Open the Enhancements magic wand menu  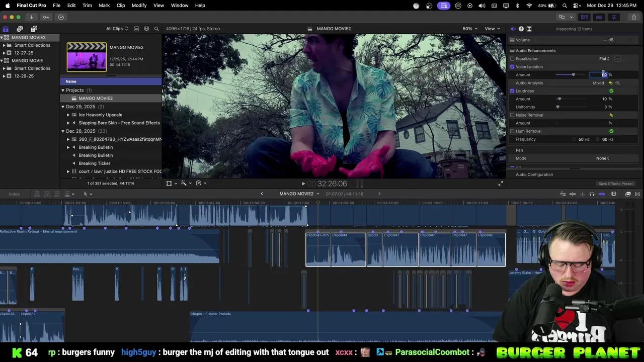185,184
